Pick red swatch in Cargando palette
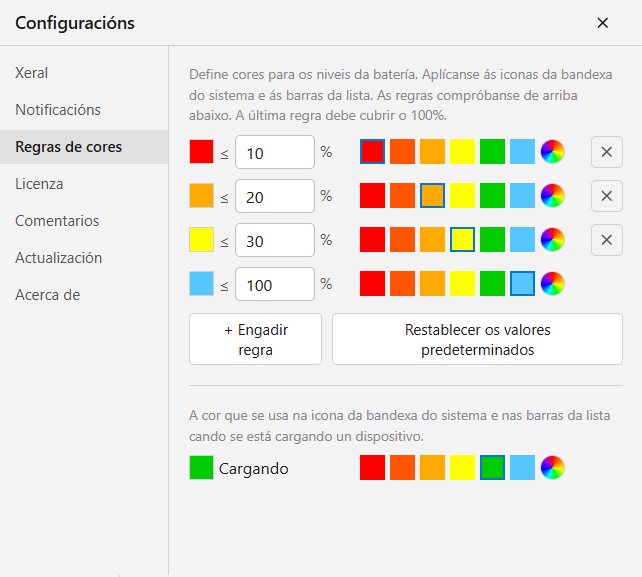This screenshot has width=642, height=577. pos(373,467)
